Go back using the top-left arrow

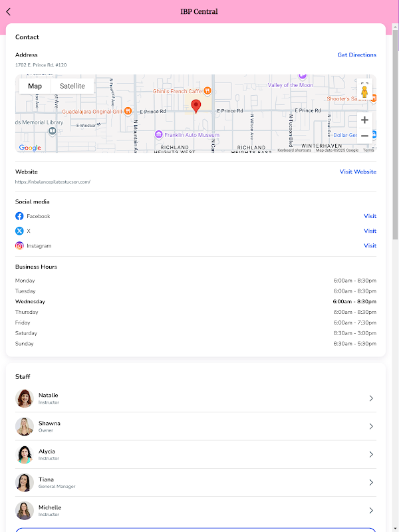9,11
